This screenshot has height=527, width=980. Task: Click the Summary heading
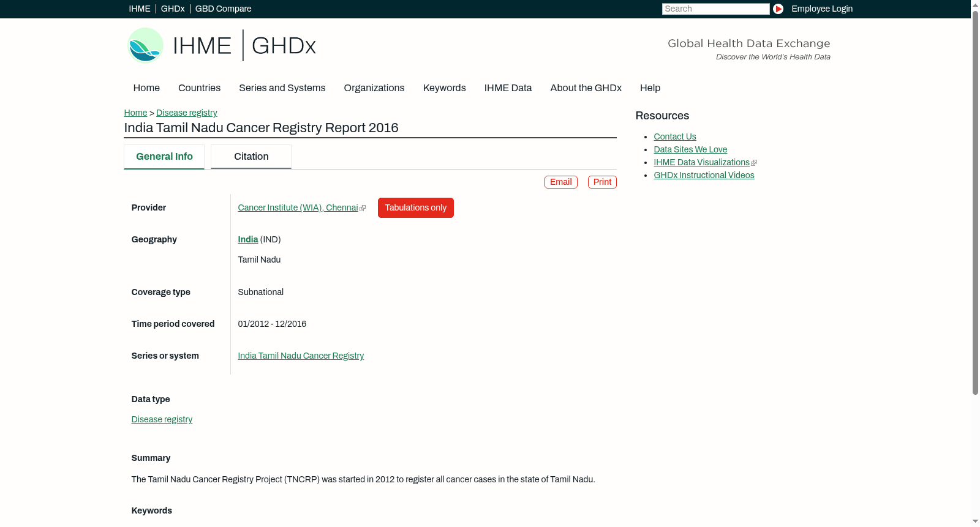pyautogui.click(x=151, y=458)
